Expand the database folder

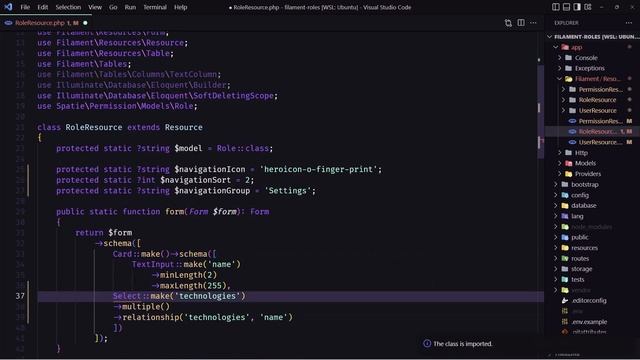pyautogui.click(x=556, y=206)
